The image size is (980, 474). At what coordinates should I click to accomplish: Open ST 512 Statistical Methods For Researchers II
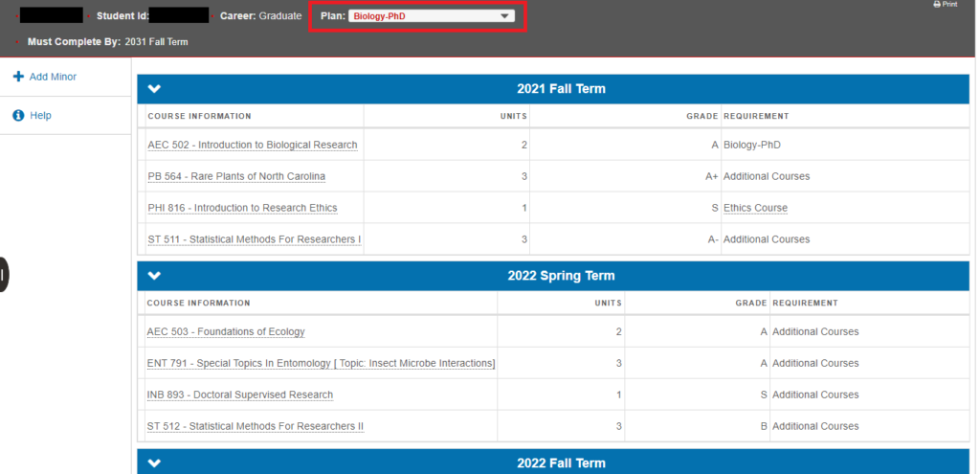tap(255, 426)
